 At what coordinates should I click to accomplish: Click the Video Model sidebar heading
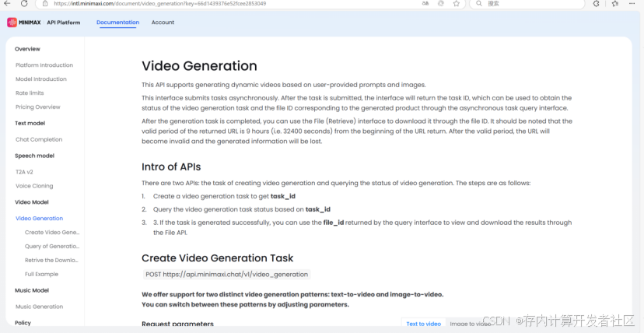pyautogui.click(x=32, y=202)
